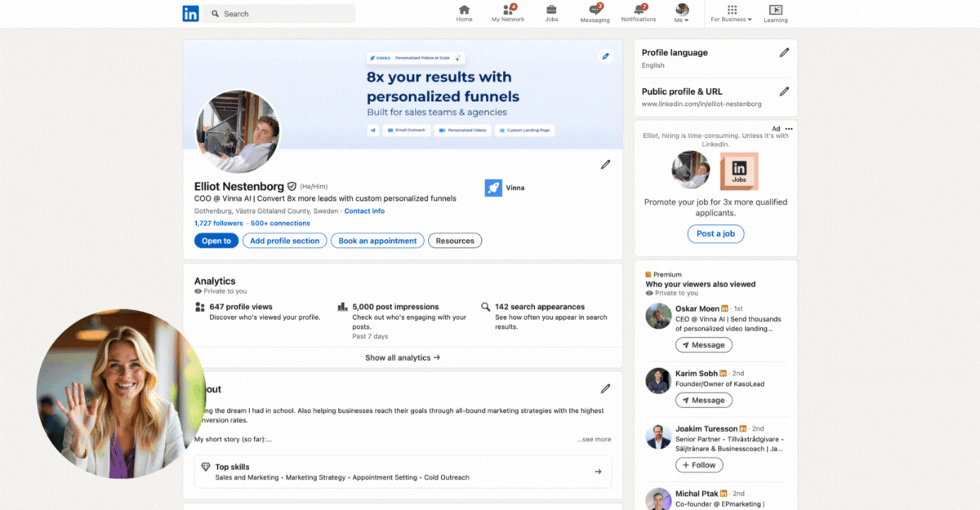The width and height of the screenshot is (980, 510).
Task: Click the verification badge beside Elliot Nestenborg
Action: (x=292, y=187)
